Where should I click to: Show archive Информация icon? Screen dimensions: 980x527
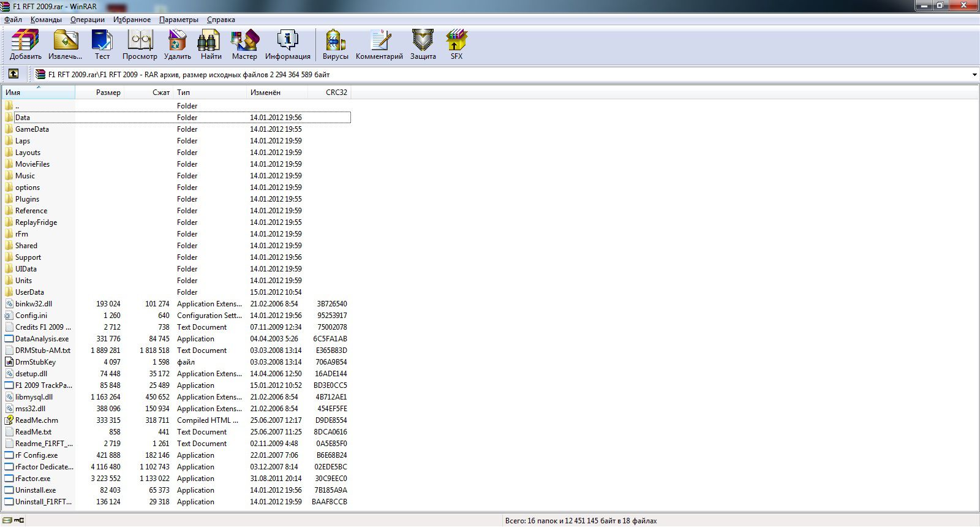click(287, 40)
